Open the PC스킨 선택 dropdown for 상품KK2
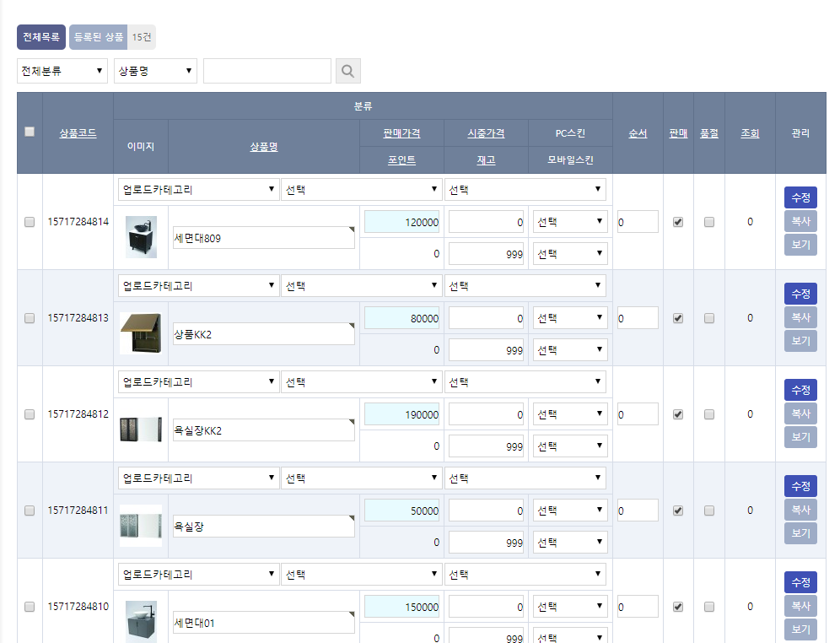 [x=569, y=316]
